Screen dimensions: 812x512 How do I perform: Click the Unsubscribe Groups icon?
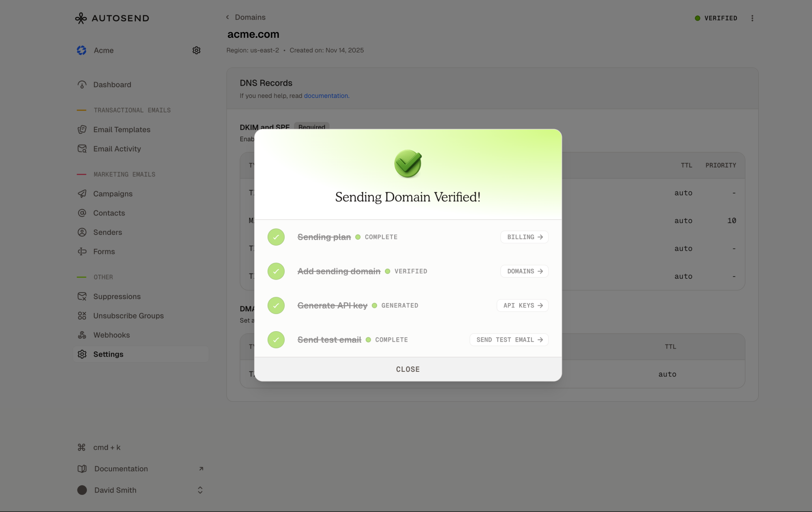[82, 316]
